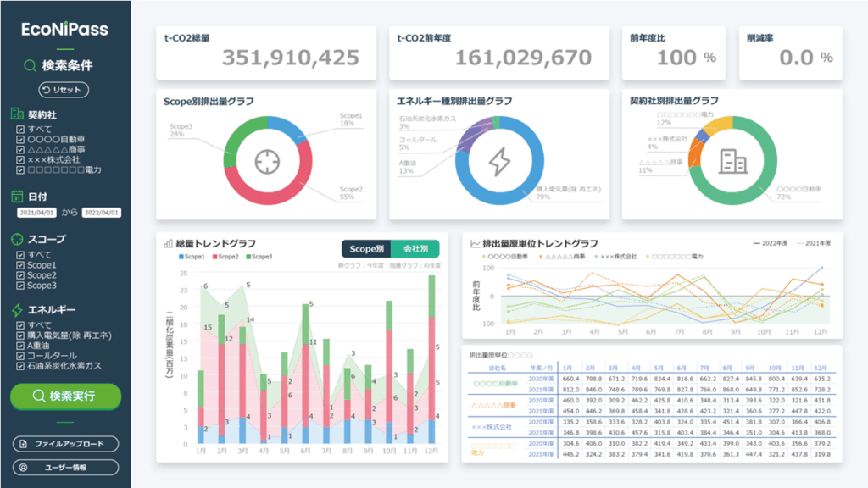Switch to the Scope別 tab

coord(366,249)
